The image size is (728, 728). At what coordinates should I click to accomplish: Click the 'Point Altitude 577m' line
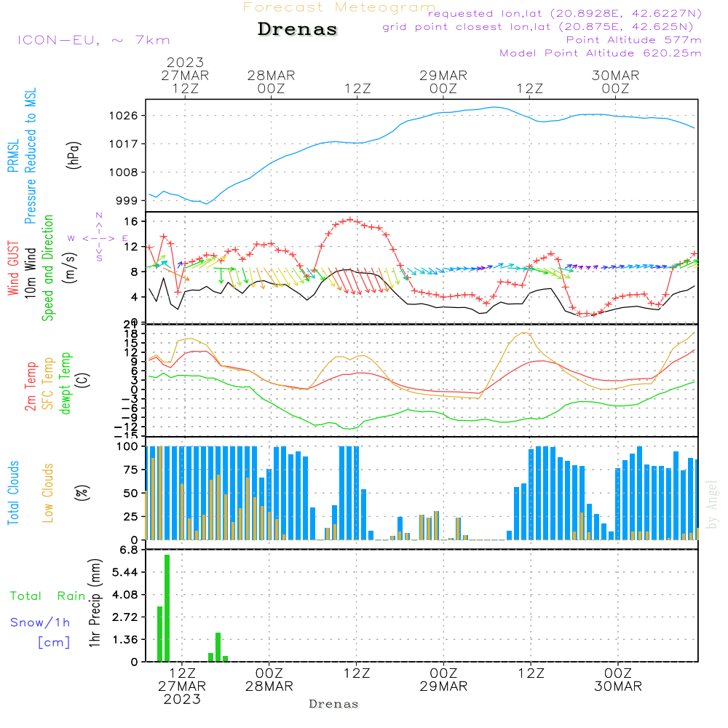point(634,40)
